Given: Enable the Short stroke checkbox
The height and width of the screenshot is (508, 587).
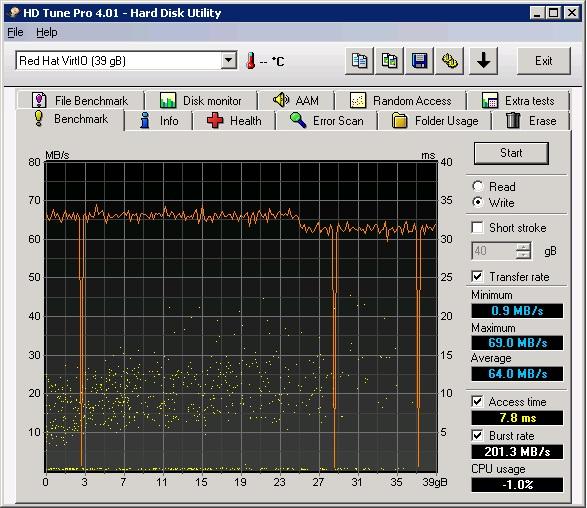Looking at the screenshot, I should coord(477,227).
